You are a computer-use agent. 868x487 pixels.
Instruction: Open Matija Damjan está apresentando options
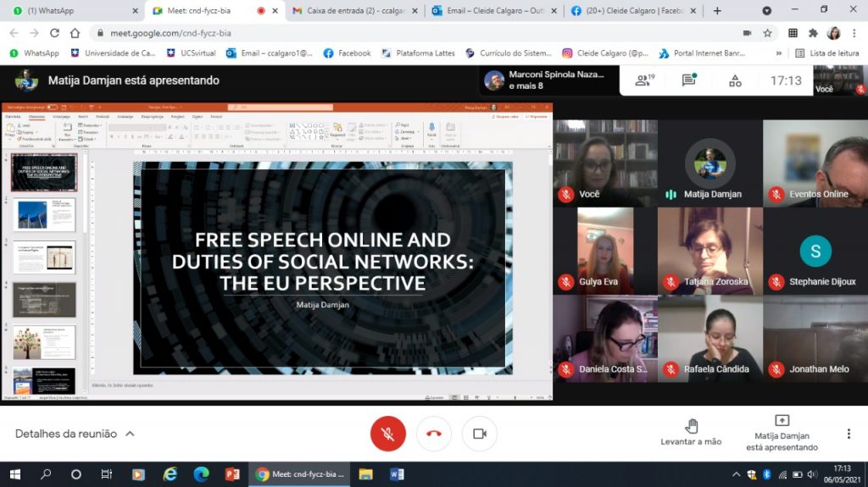[x=782, y=433]
